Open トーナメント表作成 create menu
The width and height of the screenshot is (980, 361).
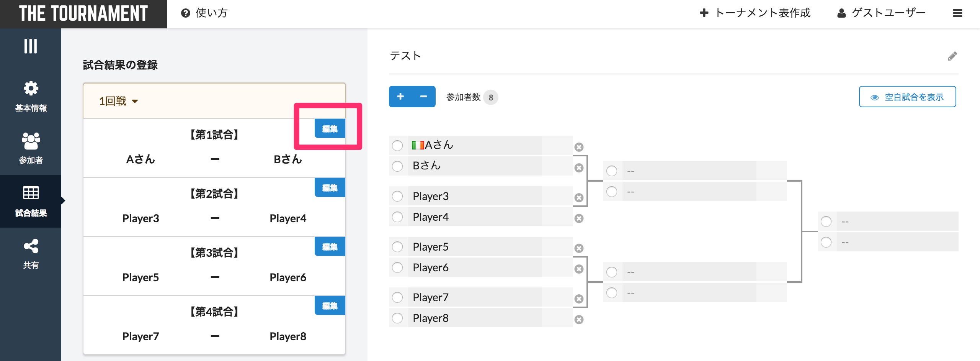coord(755,13)
